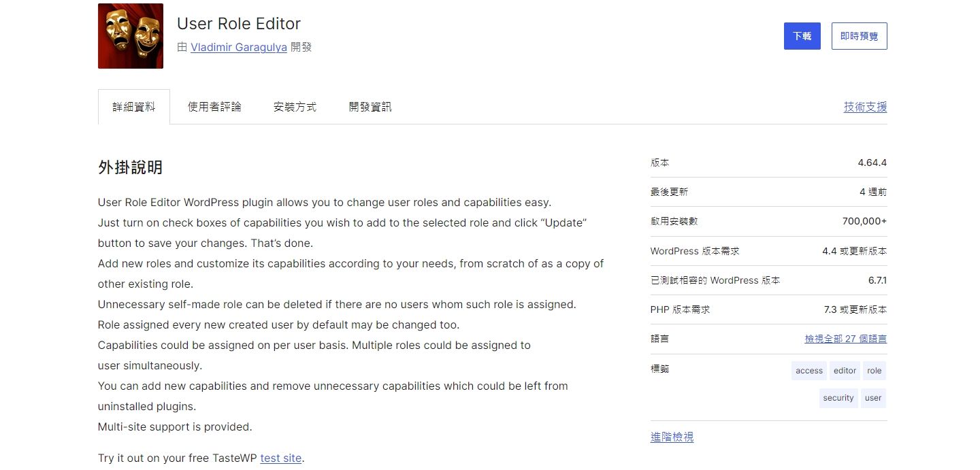Click the 外掛說明 description heading
The width and height of the screenshot is (980, 470).
point(130,167)
